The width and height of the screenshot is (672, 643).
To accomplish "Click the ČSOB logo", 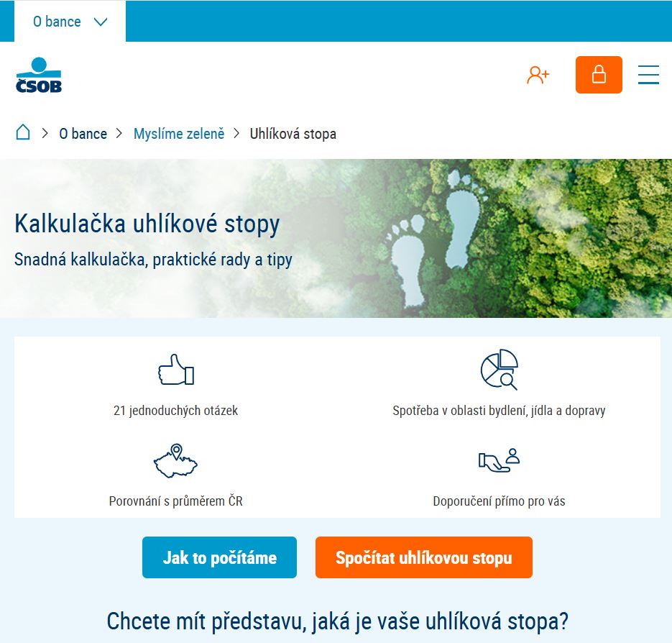I will click(39, 75).
